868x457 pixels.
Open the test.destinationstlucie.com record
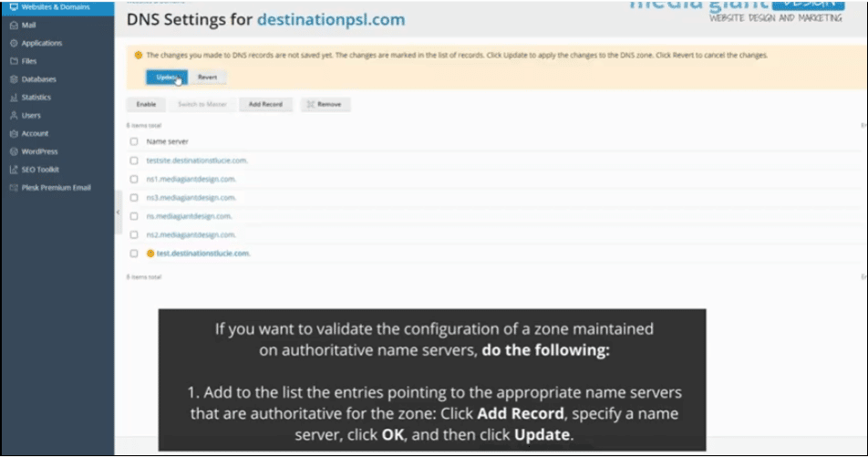point(203,254)
